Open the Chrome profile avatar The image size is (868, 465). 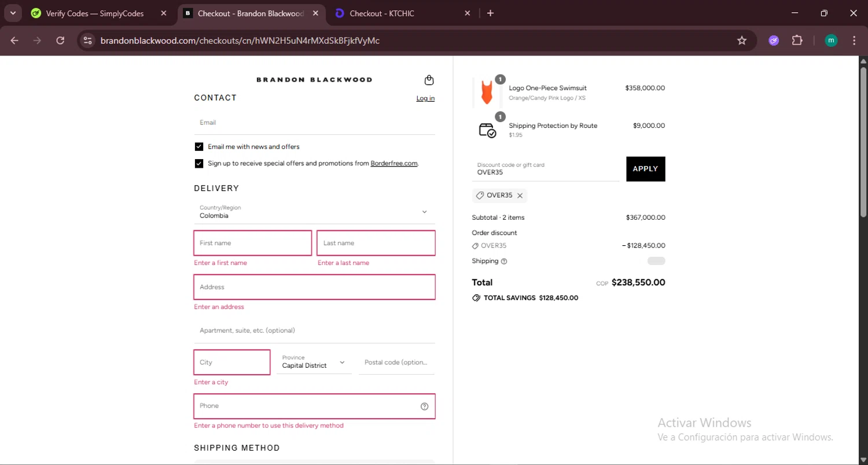coord(831,40)
